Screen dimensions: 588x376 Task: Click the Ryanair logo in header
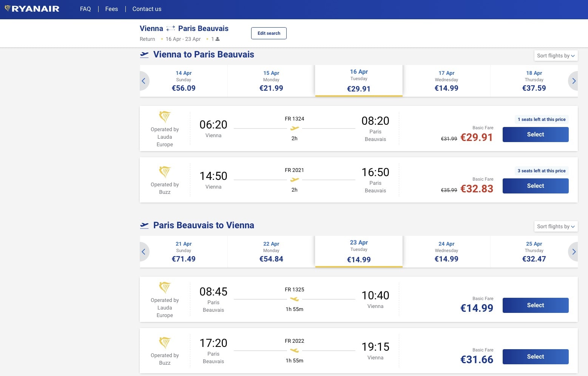tap(32, 9)
